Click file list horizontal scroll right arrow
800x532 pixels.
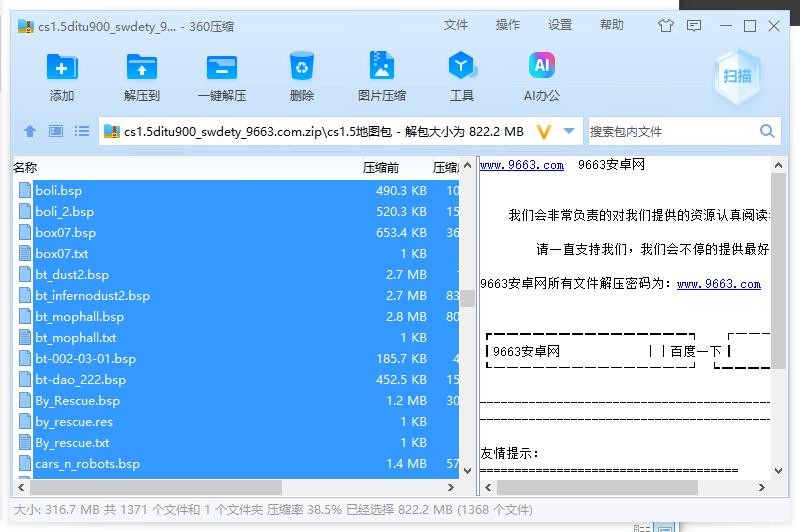tap(451, 488)
